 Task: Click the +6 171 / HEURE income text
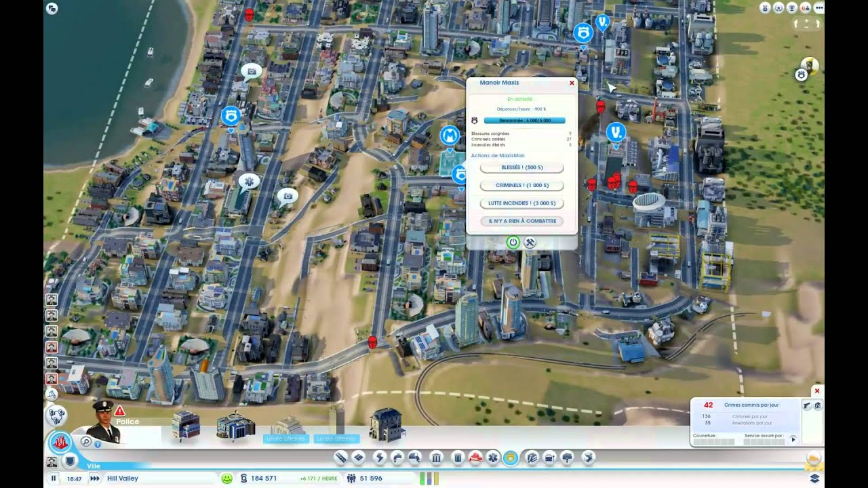(319, 479)
